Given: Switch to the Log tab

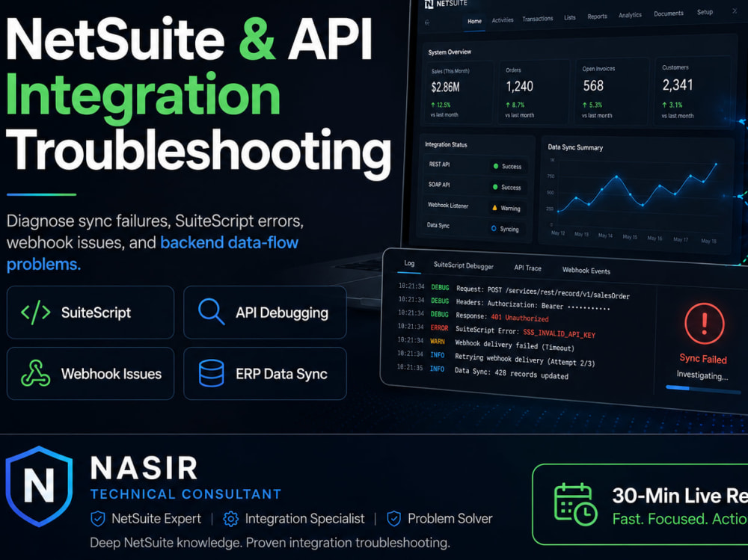Looking at the screenshot, I should pyautogui.click(x=409, y=263).
